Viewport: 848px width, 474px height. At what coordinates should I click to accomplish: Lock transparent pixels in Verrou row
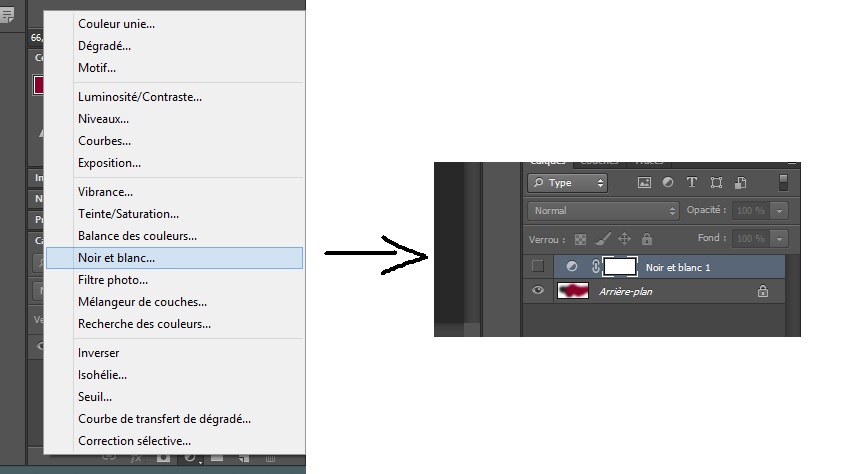click(581, 239)
